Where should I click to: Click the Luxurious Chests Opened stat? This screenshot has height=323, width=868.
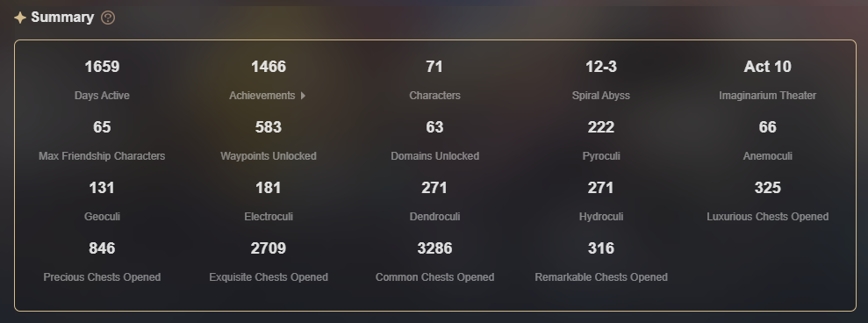pos(767,201)
